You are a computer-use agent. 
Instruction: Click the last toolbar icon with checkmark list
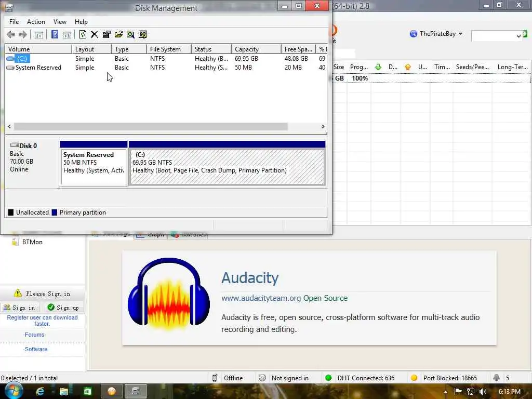click(x=143, y=35)
